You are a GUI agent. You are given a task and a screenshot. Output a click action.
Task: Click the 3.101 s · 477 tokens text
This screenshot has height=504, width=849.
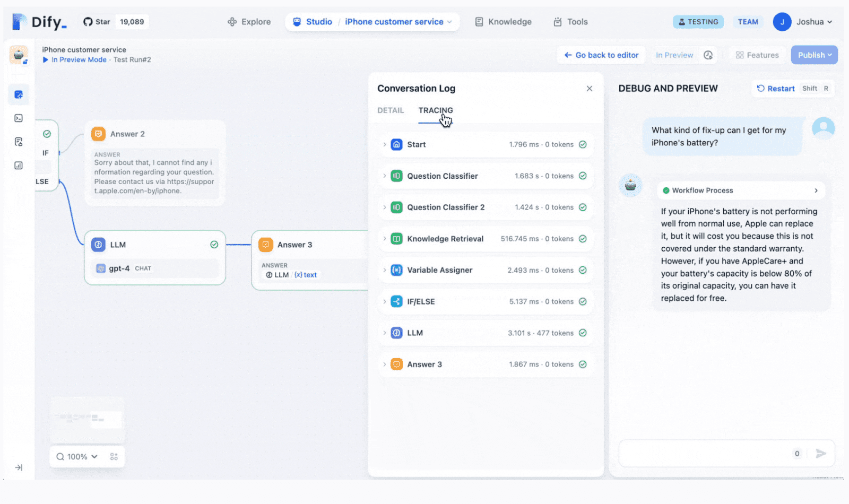(x=541, y=333)
